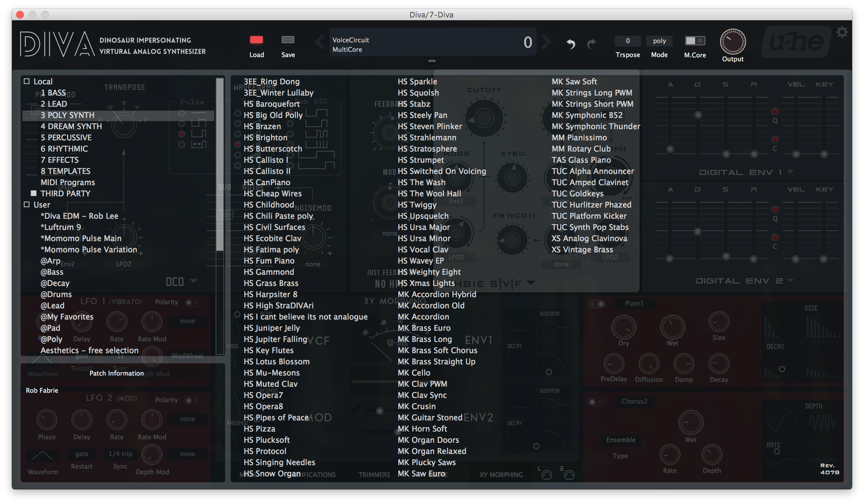This screenshot has height=504, width=864.
Task: Click the Trspose value field
Action: click(628, 41)
